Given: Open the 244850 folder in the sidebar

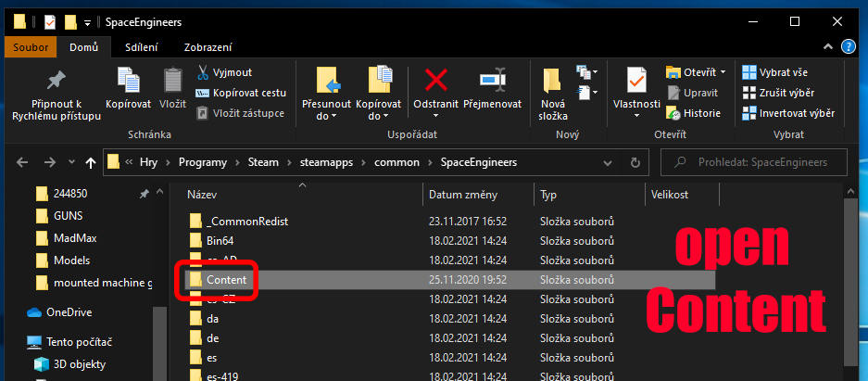Looking at the screenshot, I should coord(70,193).
